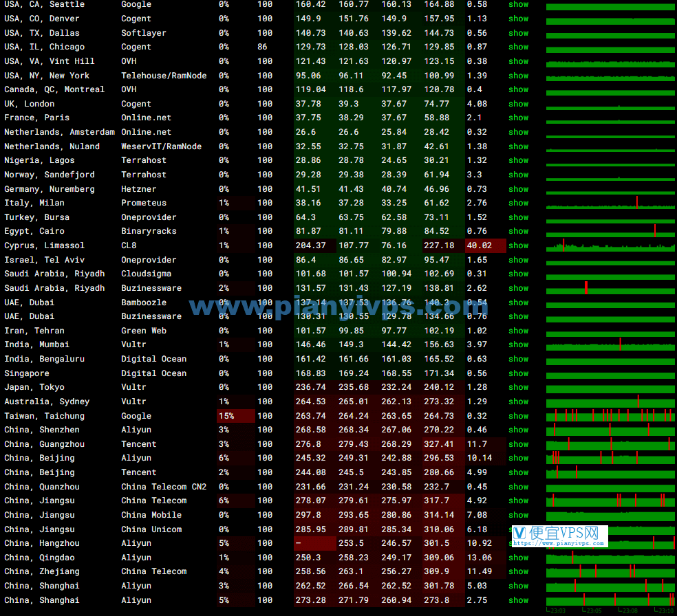
Task: Click 'India, Bengaluru' location text
Action: 45,359
